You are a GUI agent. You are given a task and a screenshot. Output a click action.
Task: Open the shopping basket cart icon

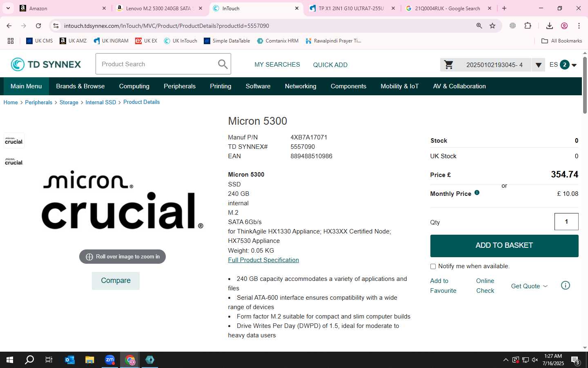[x=449, y=65]
